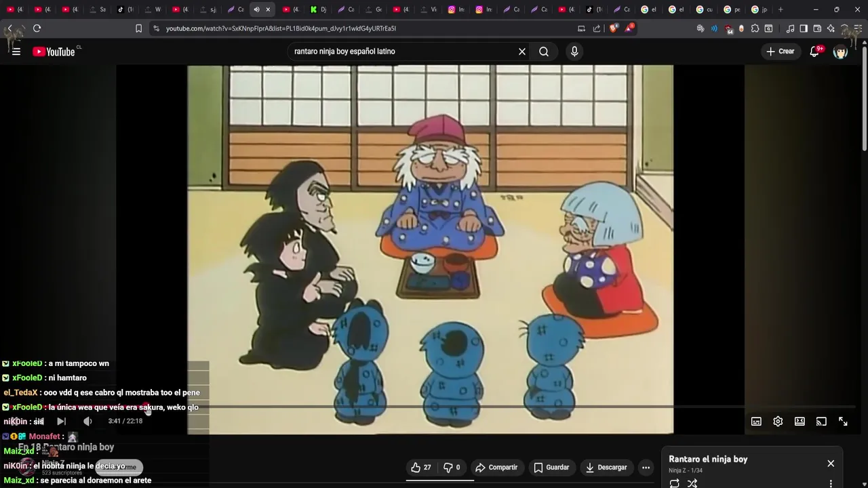Image resolution: width=868 pixels, height=488 pixels.
Task: Open site settings icon in address bar
Action: click(157, 28)
